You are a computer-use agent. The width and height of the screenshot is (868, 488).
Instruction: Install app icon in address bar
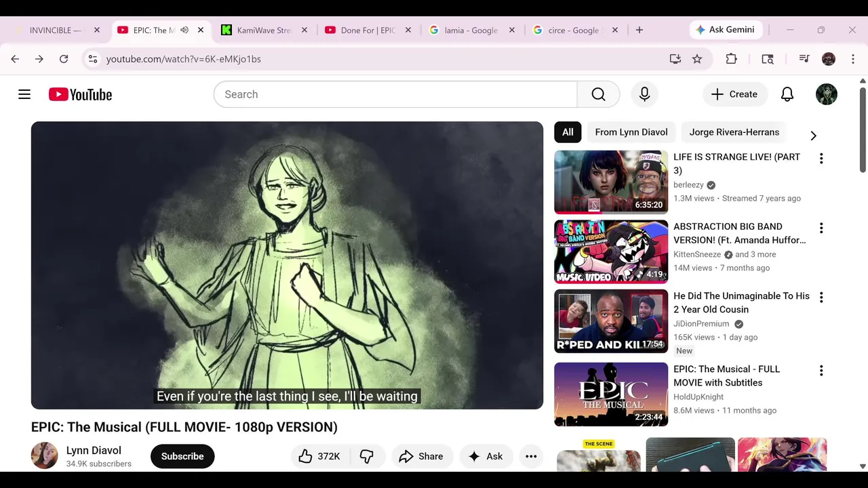click(x=675, y=59)
